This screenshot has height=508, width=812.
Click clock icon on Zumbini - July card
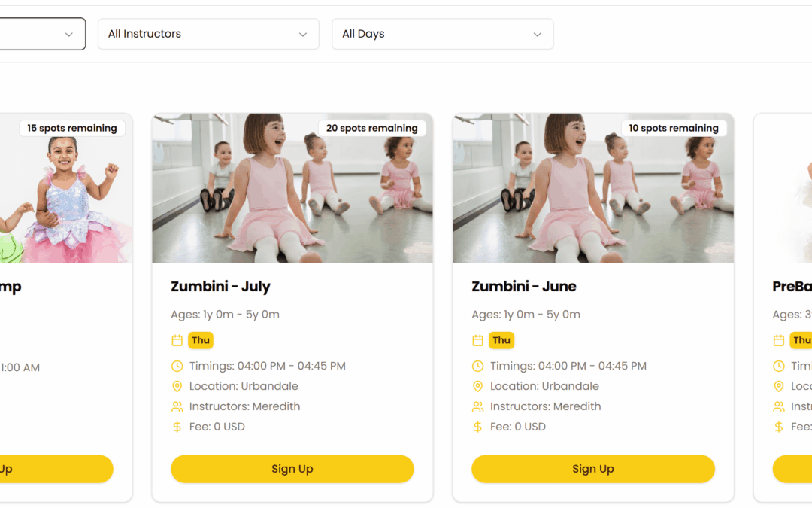(x=177, y=367)
